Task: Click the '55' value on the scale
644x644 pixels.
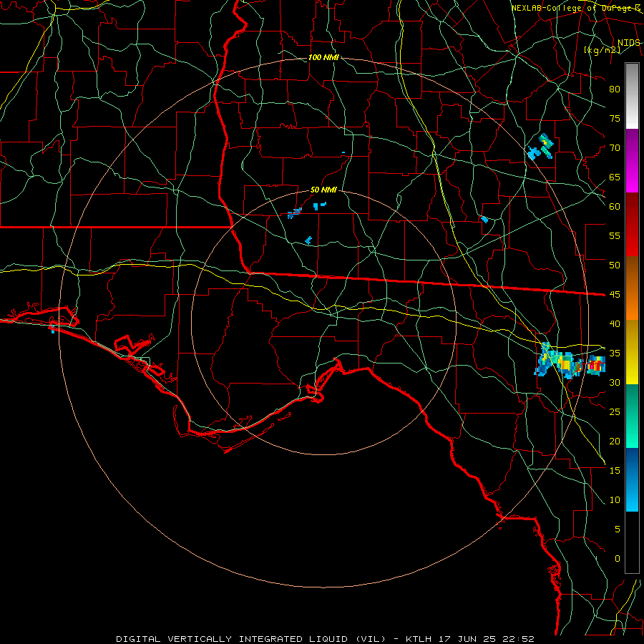Action: [x=615, y=236]
